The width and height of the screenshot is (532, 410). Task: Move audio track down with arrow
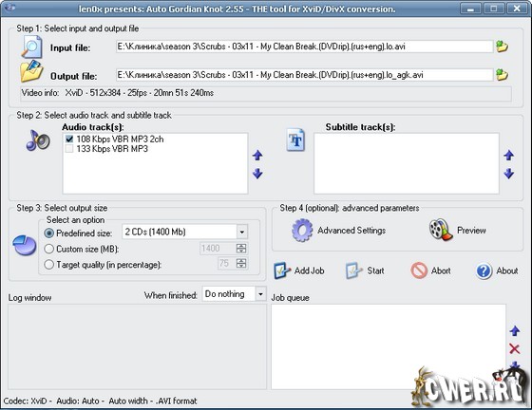[x=257, y=174]
